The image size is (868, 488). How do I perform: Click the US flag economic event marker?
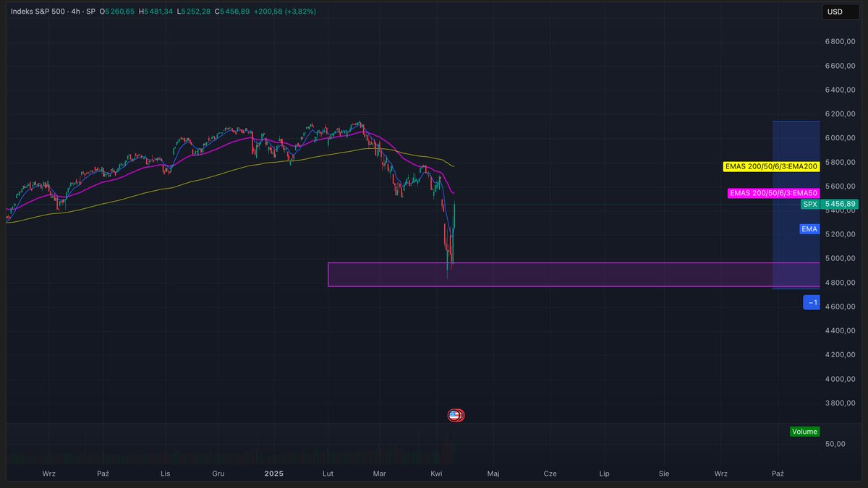point(454,415)
